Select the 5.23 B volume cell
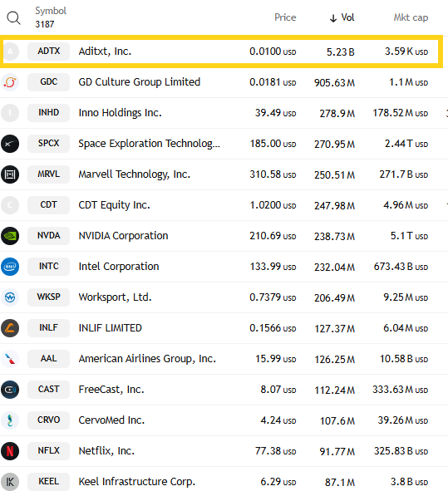 (x=341, y=52)
